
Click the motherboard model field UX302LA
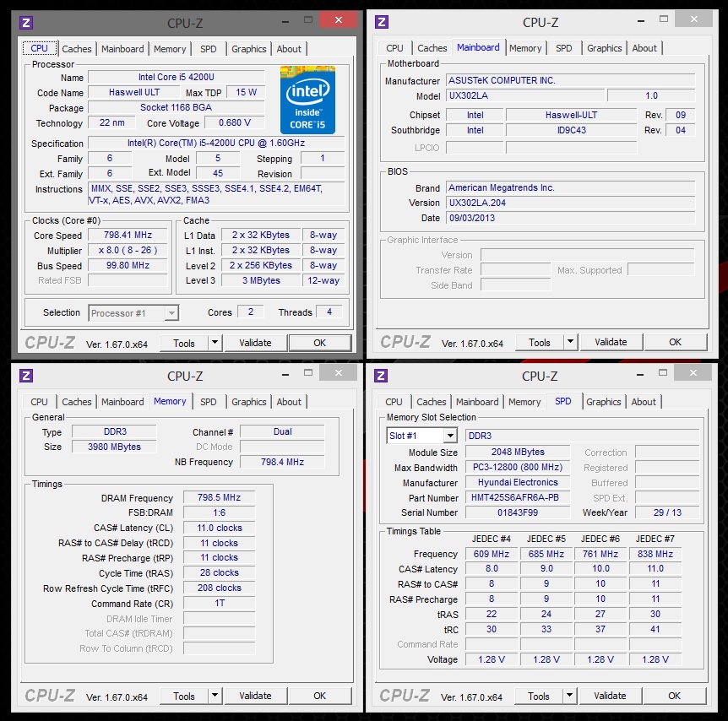[525, 95]
